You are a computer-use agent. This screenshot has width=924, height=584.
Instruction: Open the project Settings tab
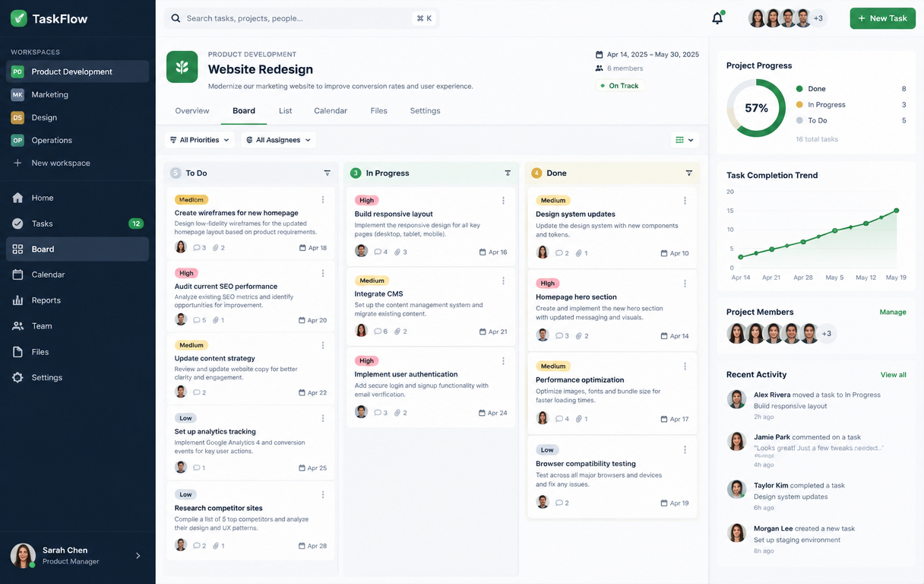(x=426, y=111)
